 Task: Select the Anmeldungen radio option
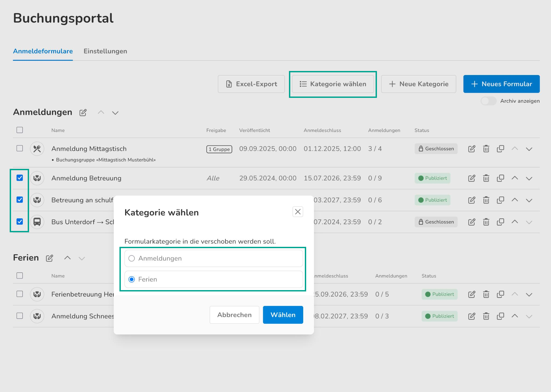tap(214, 258)
